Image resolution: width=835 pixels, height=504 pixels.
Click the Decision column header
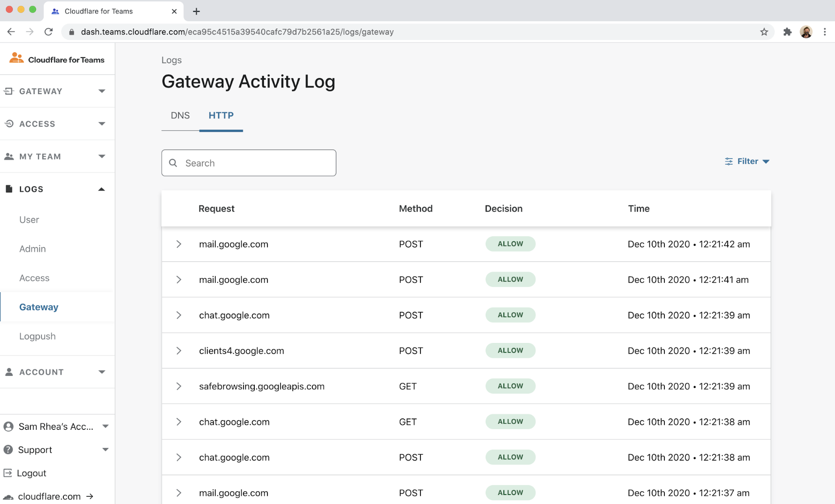tap(503, 209)
